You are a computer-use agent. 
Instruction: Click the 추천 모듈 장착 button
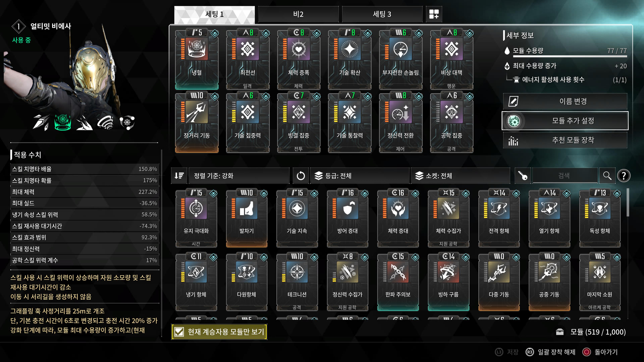click(x=565, y=140)
